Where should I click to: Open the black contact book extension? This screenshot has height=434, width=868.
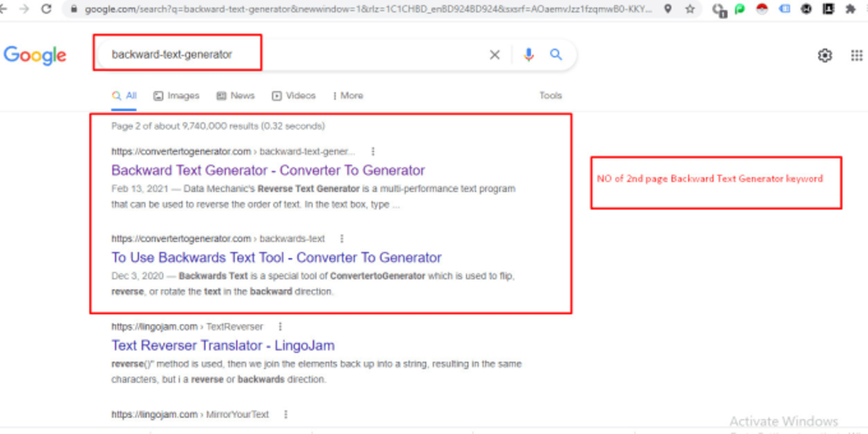[829, 9]
